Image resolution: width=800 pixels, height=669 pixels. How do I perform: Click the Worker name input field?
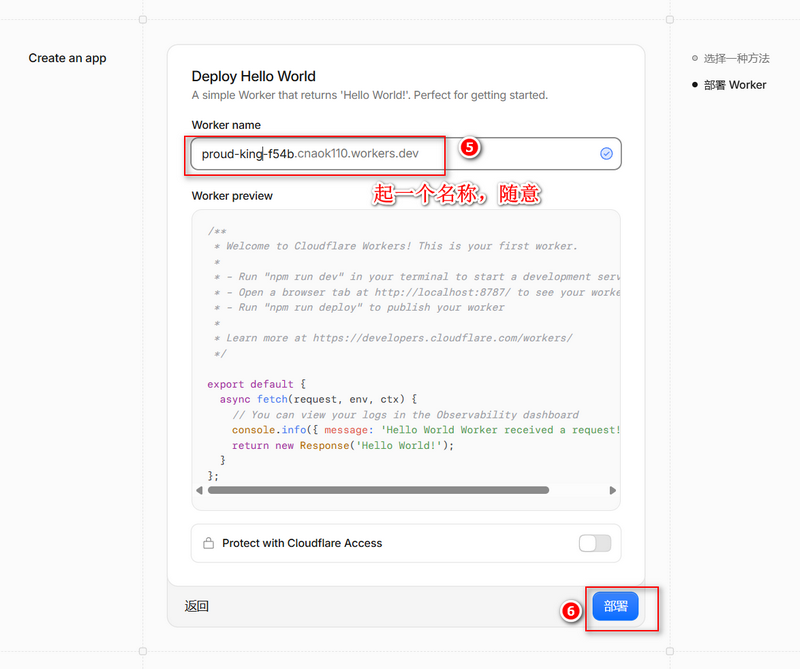406,154
